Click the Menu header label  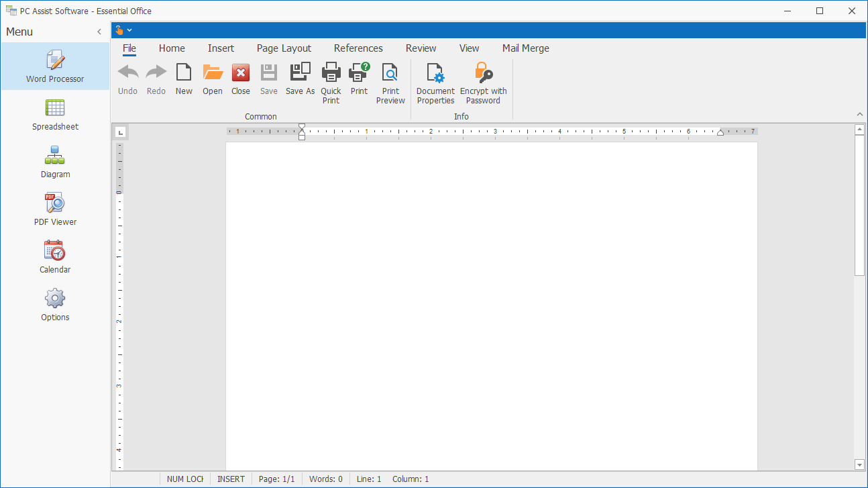click(19, 32)
